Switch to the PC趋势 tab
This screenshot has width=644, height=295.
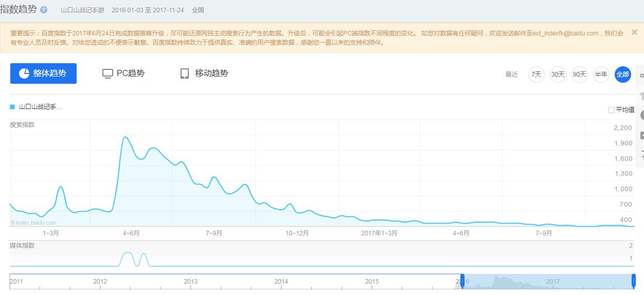pyautogui.click(x=123, y=73)
